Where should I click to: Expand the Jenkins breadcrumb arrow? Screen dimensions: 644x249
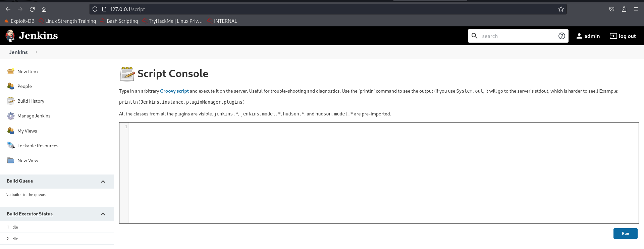coord(36,52)
